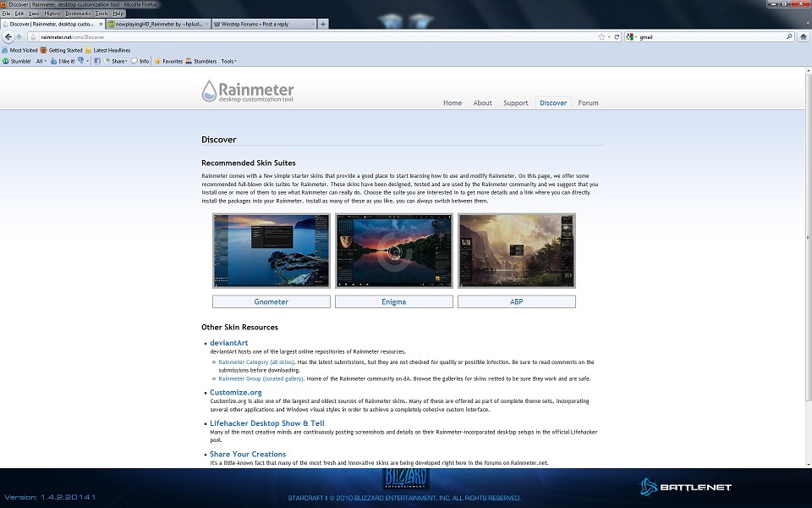Expand the StumbleUpon Tools dropdown

click(x=228, y=61)
